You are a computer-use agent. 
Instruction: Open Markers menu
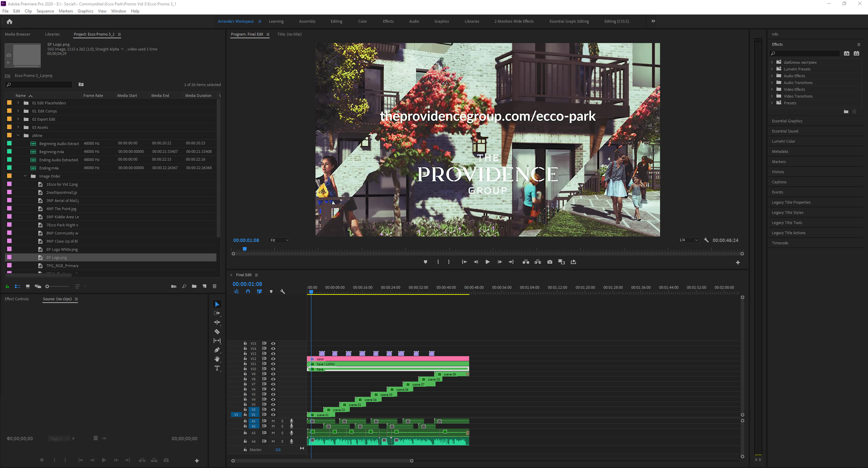point(66,11)
